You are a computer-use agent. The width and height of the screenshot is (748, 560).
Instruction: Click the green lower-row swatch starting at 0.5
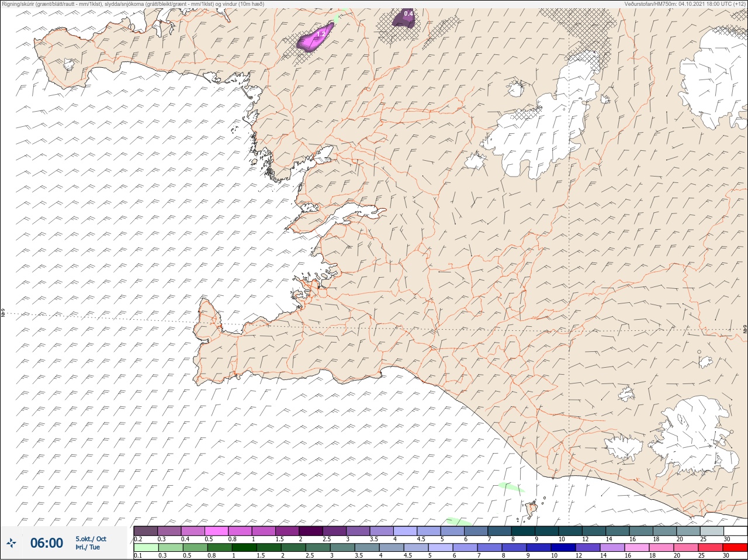195,548
